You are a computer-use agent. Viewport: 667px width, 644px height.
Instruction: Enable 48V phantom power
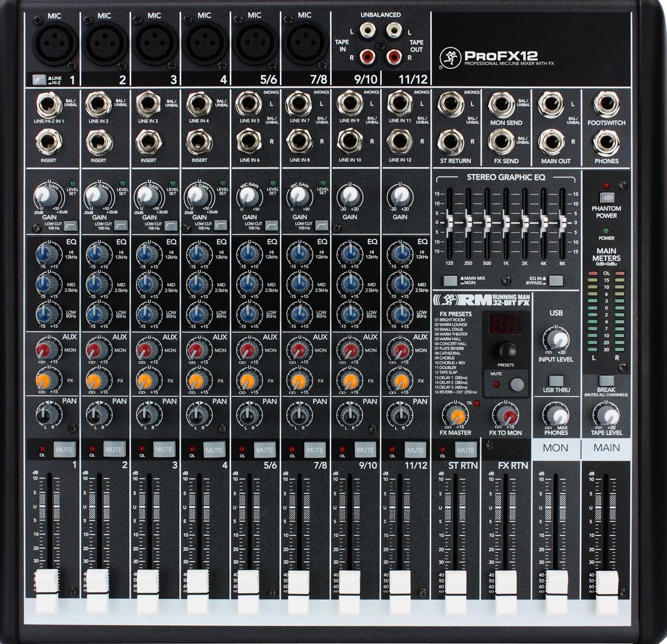click(607, 197)
